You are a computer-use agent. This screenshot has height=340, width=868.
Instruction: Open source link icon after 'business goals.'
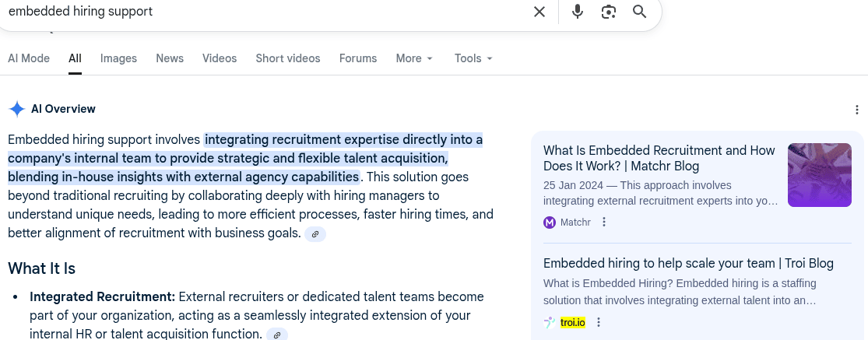coord(315,234)
